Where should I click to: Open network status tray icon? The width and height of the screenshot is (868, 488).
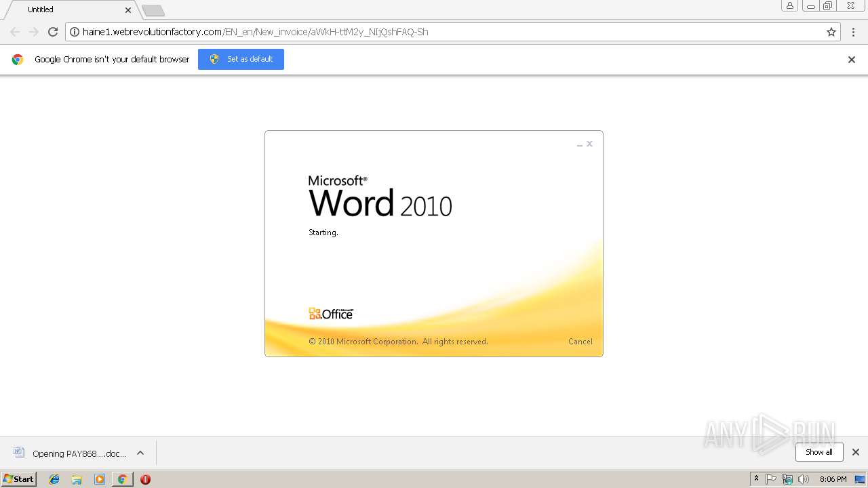787,479
